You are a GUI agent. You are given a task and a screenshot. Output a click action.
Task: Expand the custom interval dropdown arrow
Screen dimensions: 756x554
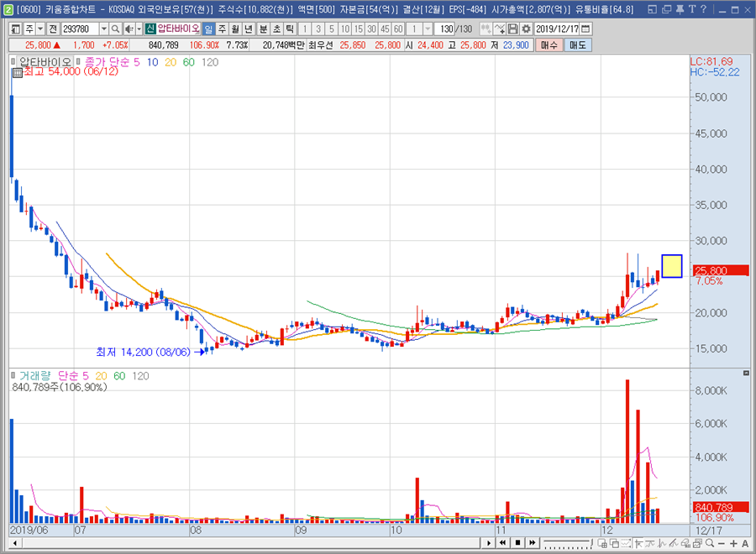pos(428,29)
